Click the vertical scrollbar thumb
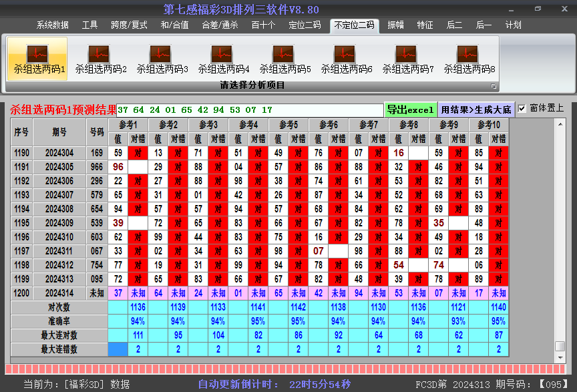The height and width of the screenshot is (392, 577). [x=560, y=347]
